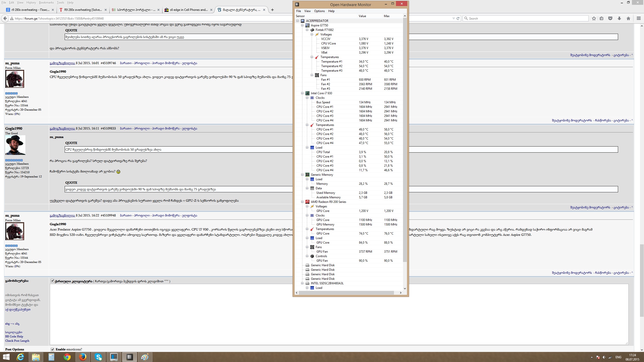Launch Calculator from the taskbar

coord(51,357)
